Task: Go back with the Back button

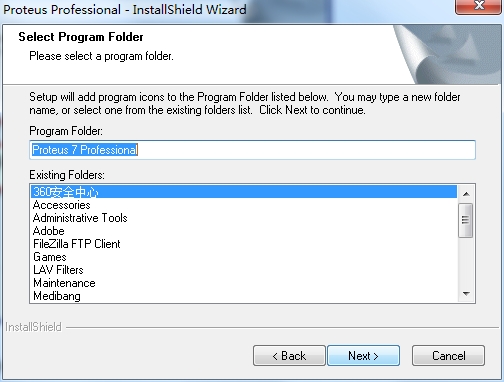Action: coord(289,356)
